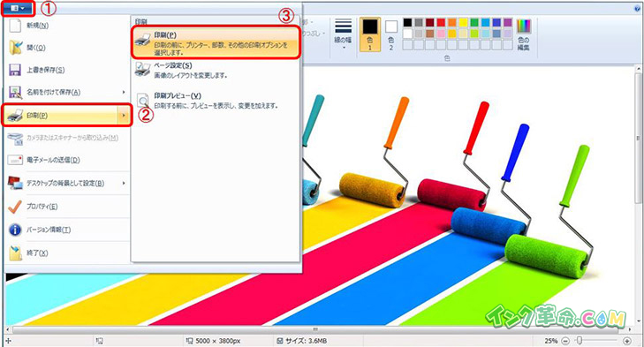Pick the pale turquoise palette swatch
Viewport: 644px width, 347px height.
(485, 34)
